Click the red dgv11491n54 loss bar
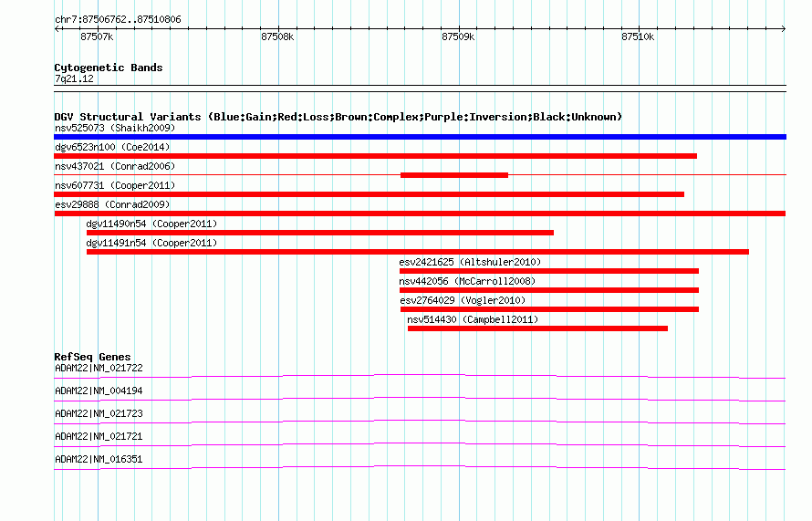The height and width of the screenshot is (521, 812). 418,252
